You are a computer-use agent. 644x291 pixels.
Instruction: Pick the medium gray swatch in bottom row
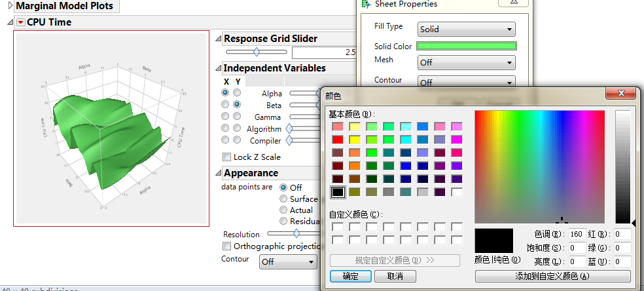point(389,192)
